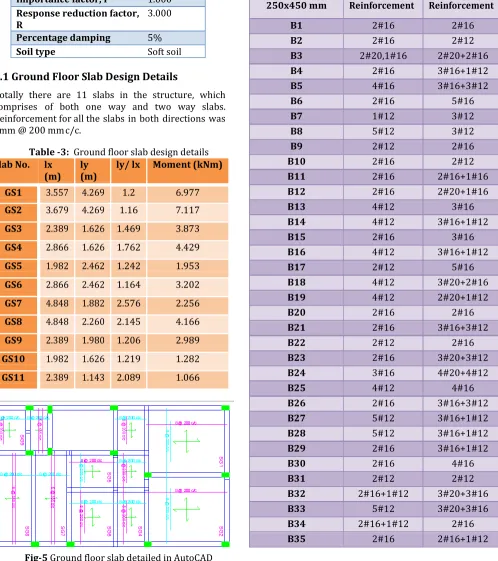Select slab row label 'GS8'

pos(13,322)
